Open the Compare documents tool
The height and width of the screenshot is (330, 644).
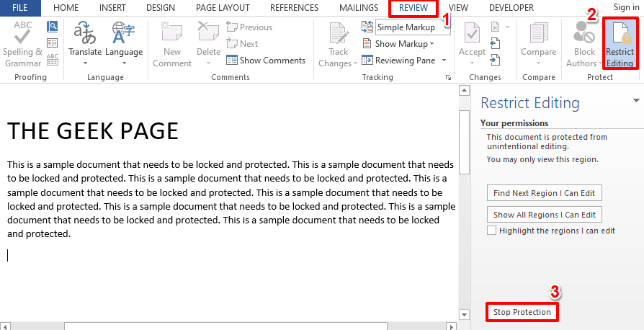pyautogui.click(x=538, y=43)
